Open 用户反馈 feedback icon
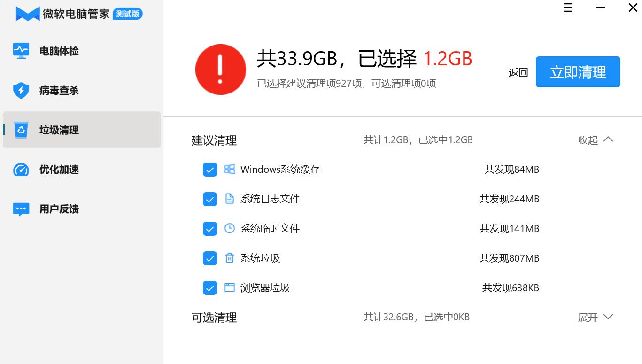This screenshot has height=364, width=642. [x=21, y=209]
